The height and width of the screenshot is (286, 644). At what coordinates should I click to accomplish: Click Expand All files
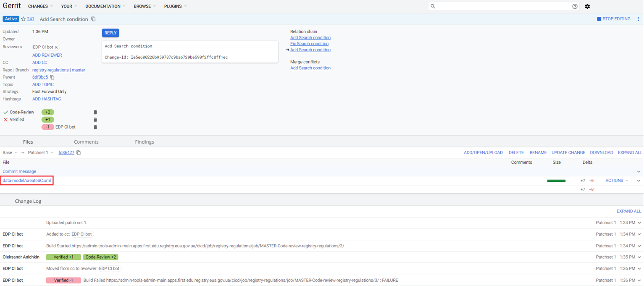coord(630,153)
